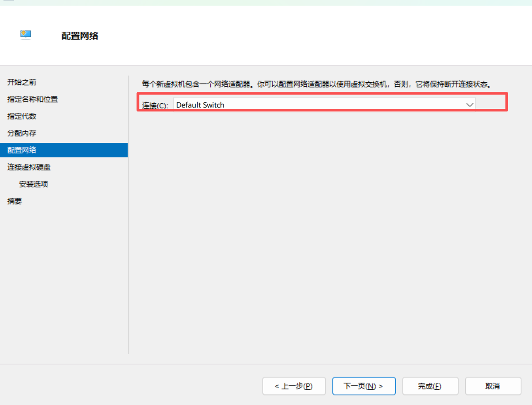The image size is (532, 405).
Task: Open the 摘要 summary step
Action: pyautogui.click(x=15, y=201)
